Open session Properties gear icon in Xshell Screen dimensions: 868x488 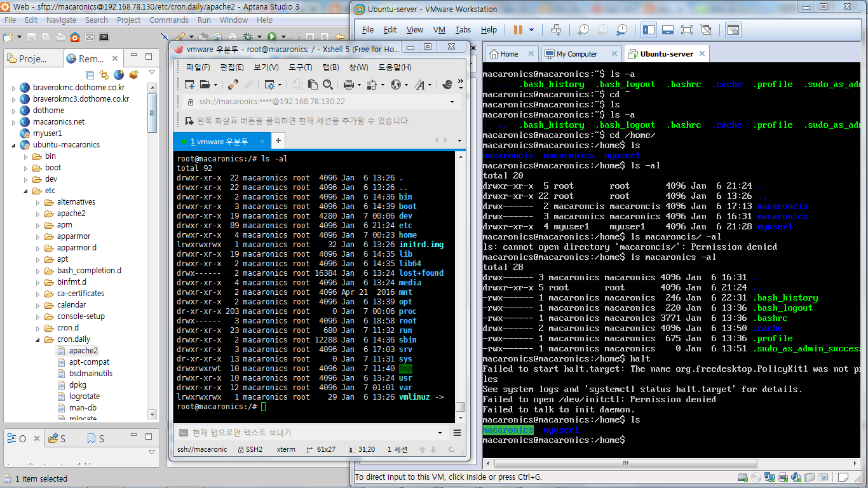269,85
